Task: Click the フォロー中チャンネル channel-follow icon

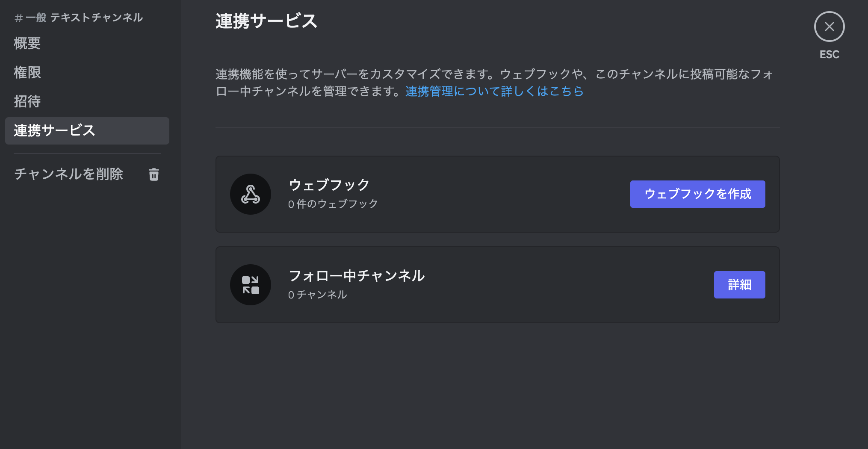Action: [251, 284]
